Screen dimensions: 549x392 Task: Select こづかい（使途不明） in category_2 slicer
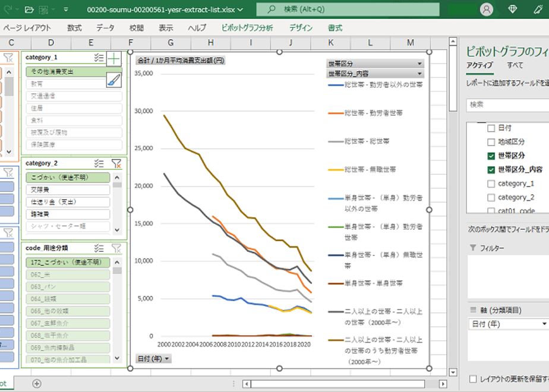[x=68, y=178]
